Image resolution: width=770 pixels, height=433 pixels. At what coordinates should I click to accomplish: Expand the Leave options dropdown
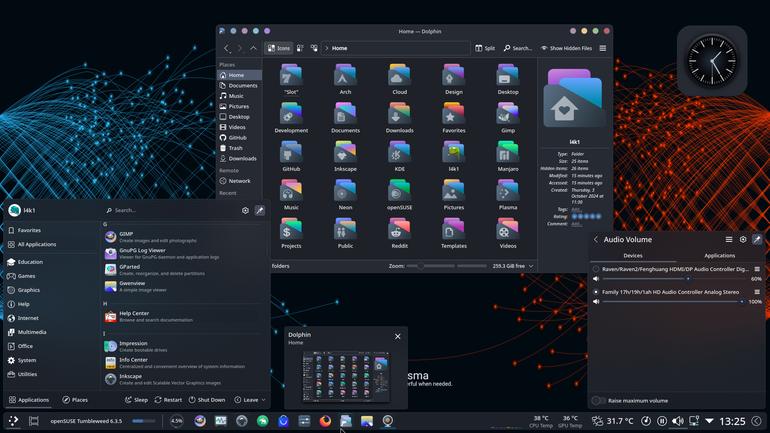click(250, 400)
